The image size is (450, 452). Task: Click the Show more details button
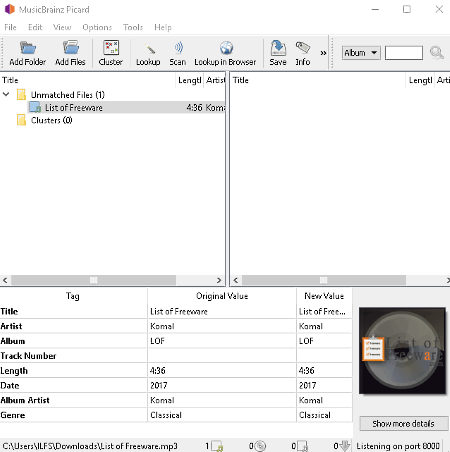tap(403, 424)
